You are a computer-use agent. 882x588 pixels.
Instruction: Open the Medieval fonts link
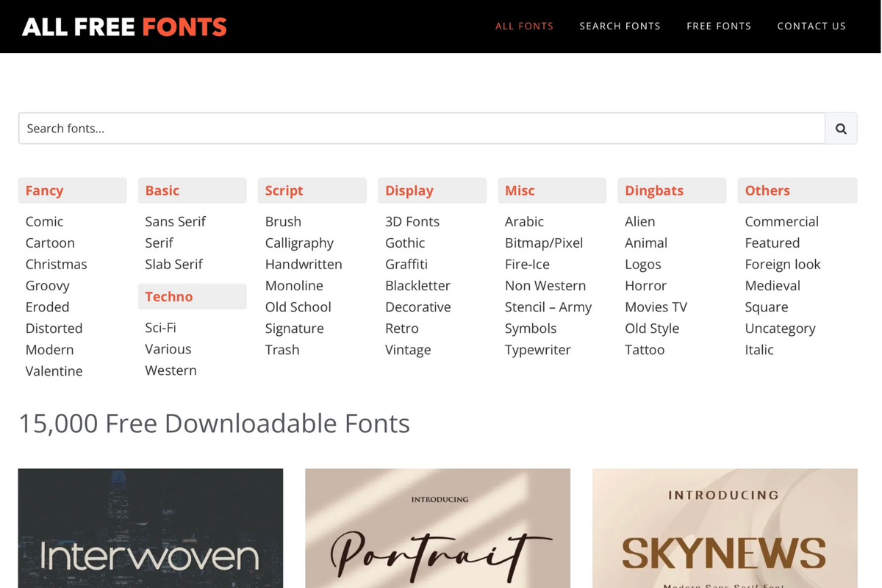click(x=772, y=285)
